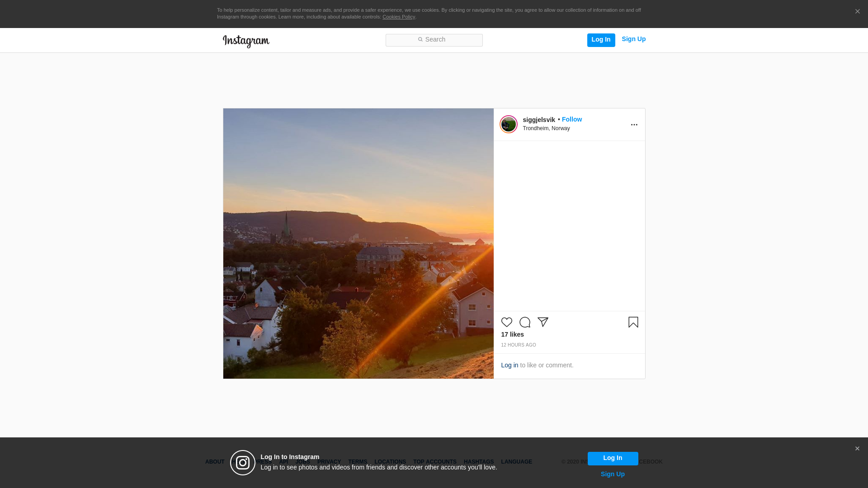Image resolution: width=868 pixels, height=488 pixels.
Task: Close the bottom login prompt banner
Action: tap(857, 449)
